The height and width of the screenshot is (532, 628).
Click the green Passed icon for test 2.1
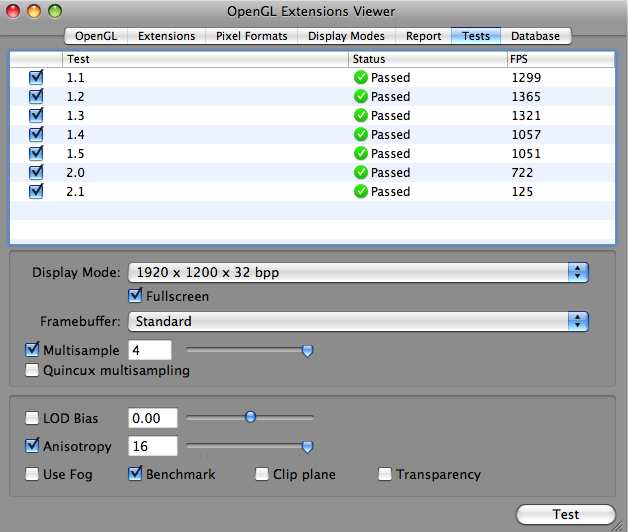(x=361, y=191)
